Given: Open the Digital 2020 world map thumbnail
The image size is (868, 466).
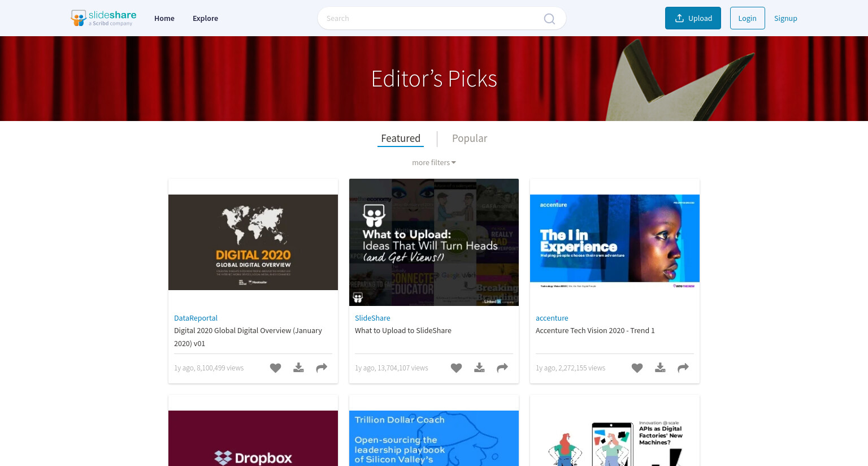Looking at the screenshot, I should point(253,242).
